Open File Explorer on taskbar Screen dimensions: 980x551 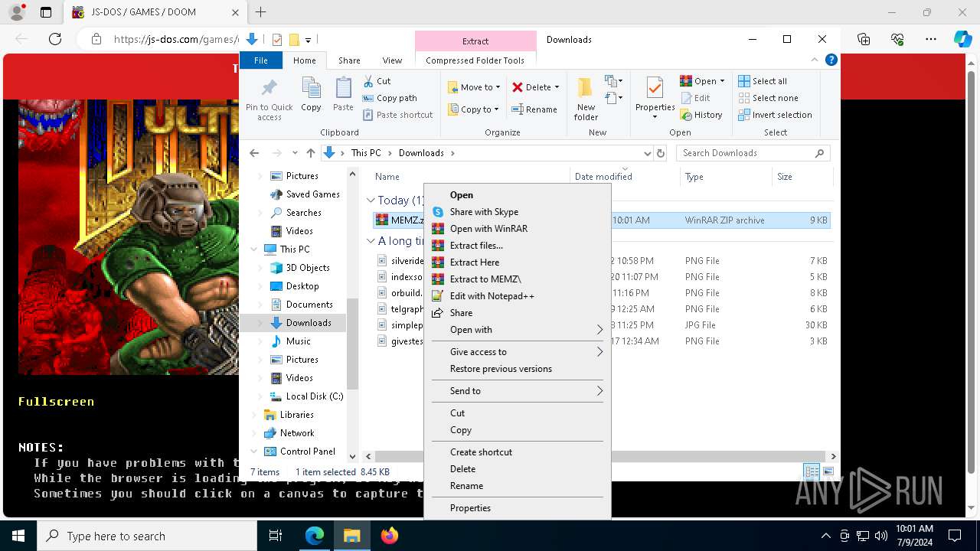(x=352, y=536)
